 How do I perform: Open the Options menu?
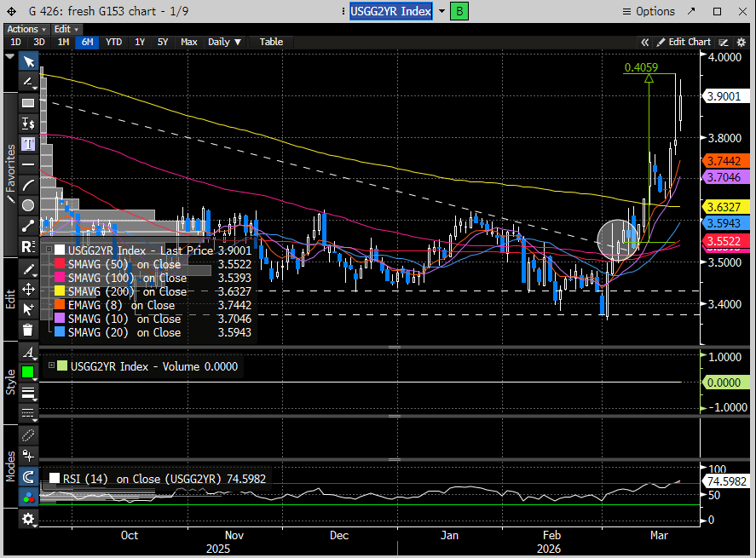click(x=649, y=11)
